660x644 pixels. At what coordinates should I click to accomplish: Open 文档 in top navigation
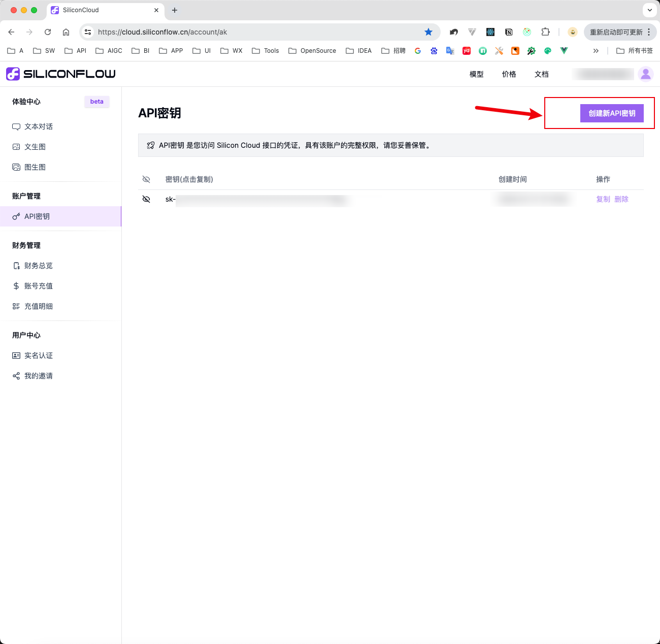(541, 74)
